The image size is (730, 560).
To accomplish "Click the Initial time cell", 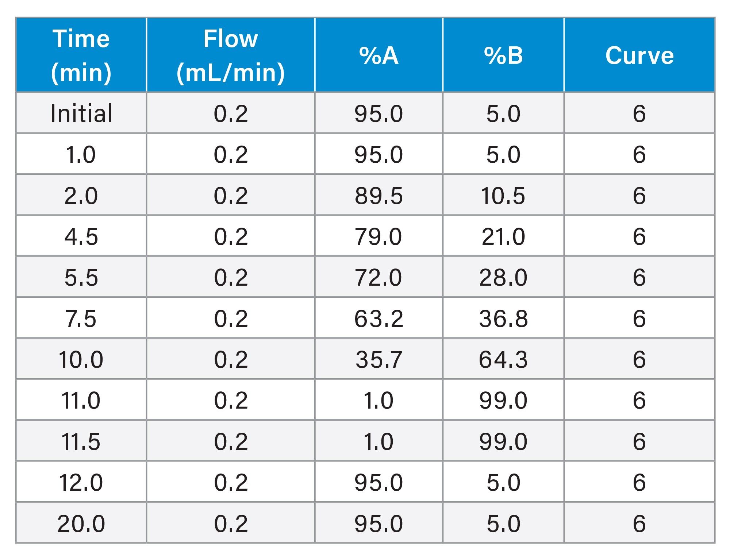I will 81,113.
